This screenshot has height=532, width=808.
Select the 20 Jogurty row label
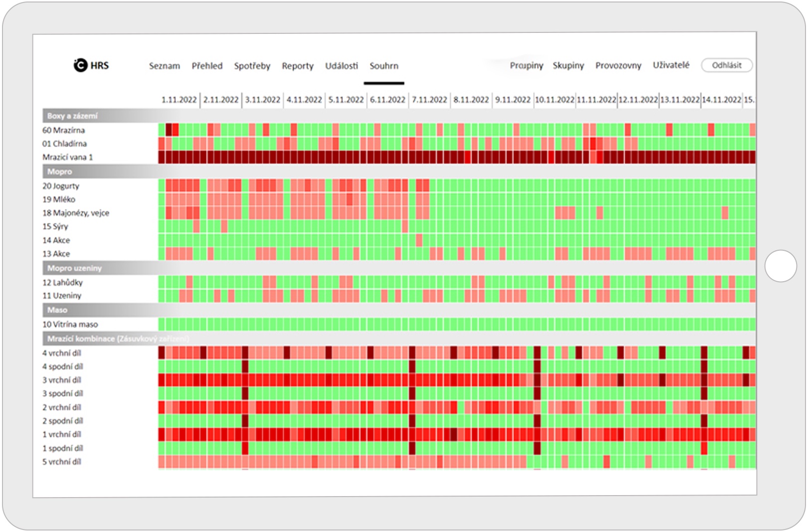[60, 186]
